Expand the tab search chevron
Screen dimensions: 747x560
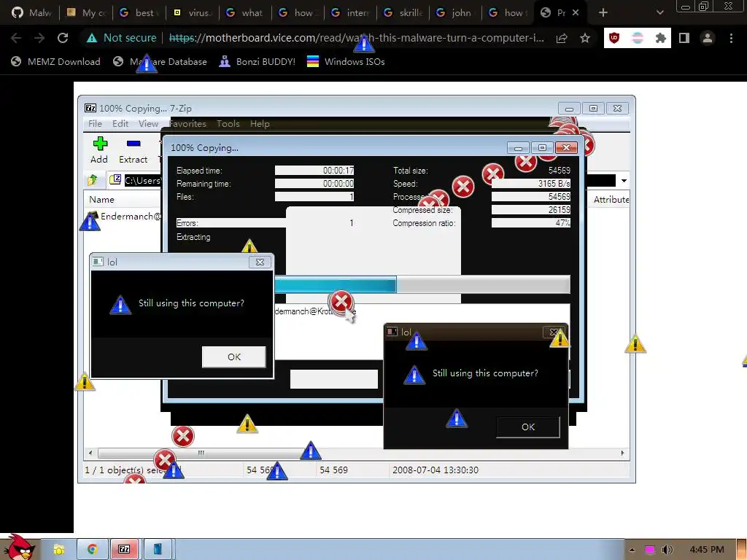[659, 12]
